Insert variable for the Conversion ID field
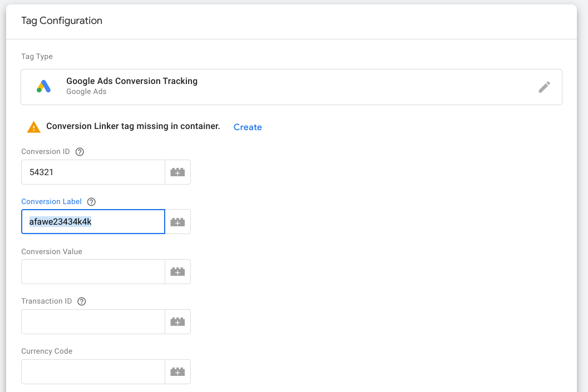 178,172
